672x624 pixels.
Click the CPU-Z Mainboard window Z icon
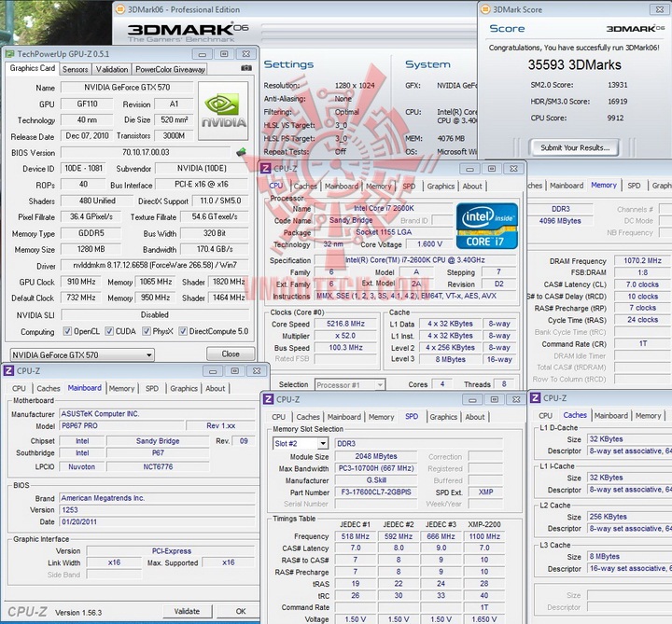coord(8,370)
